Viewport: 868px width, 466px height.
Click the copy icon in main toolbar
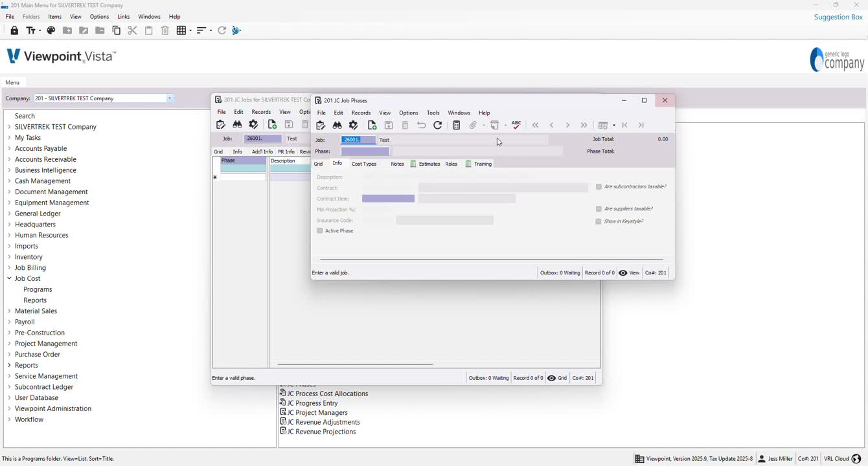[117, 30]
